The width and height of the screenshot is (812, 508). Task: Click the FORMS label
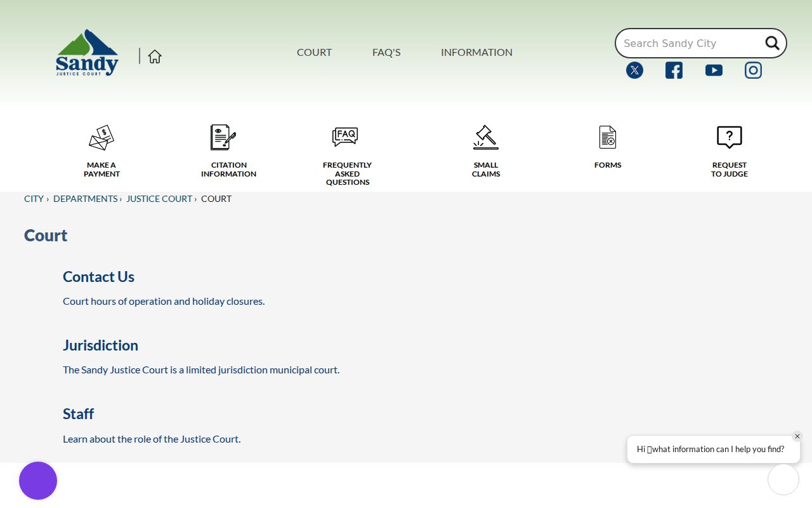(608, 165)
